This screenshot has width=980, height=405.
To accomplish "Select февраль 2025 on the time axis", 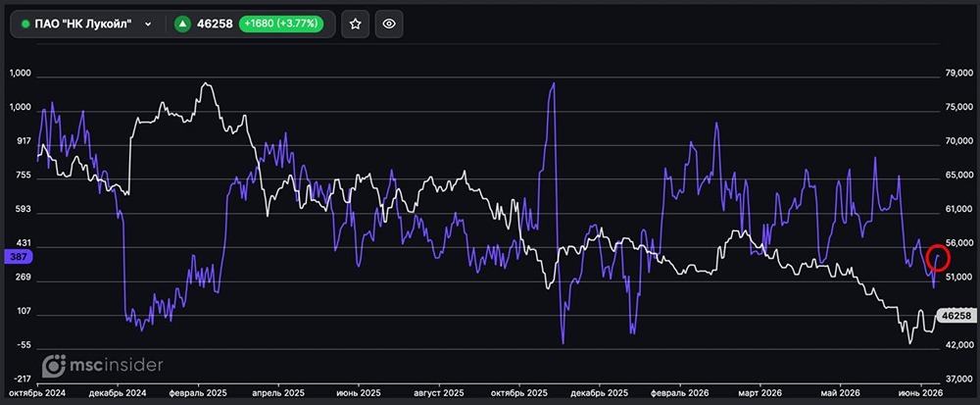I will (198, 394).
